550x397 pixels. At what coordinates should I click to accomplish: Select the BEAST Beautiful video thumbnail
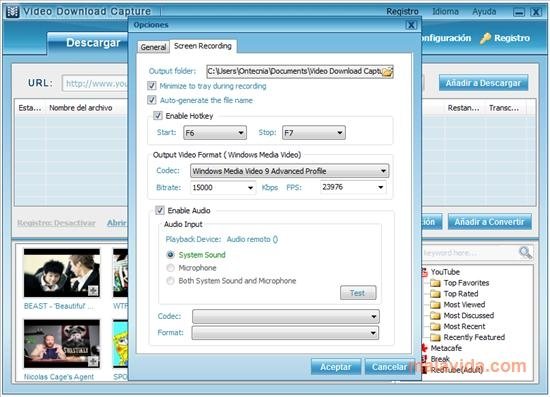62,273
